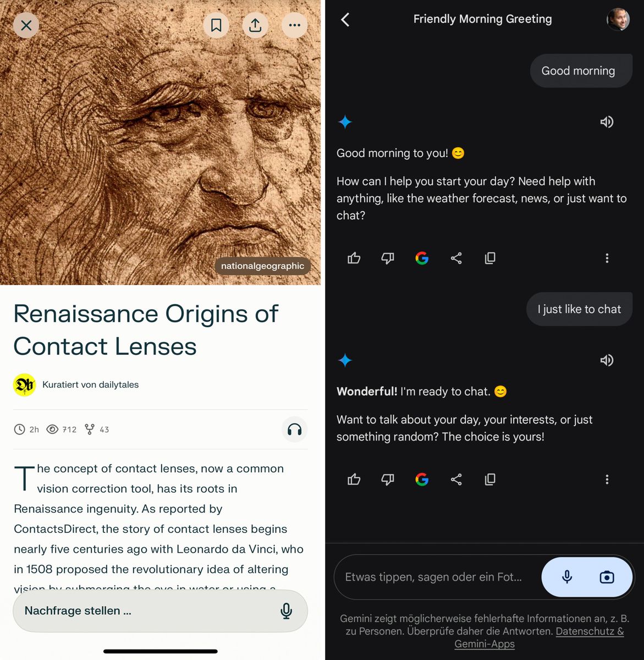Open the Datenschutz & Gemini-Apps link
The height and width of the screenshot is (660, 644).
[x=539, y=637]
